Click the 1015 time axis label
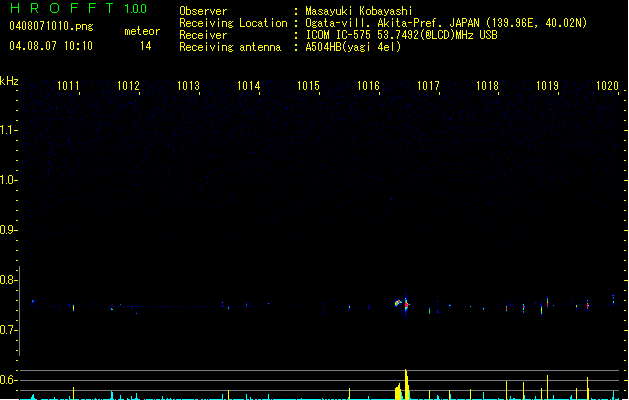This screenshot has width=629, height=400. [x=308, y=85]
